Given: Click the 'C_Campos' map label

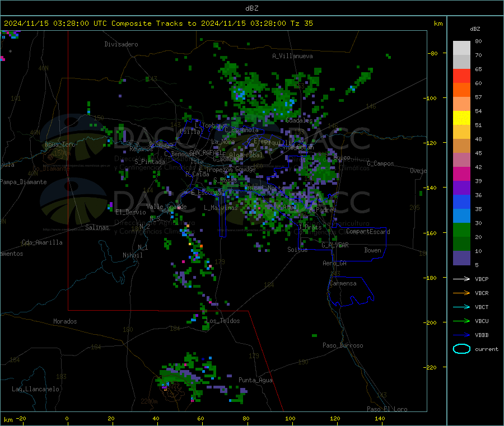Looking at the screenshot, I should tap(381, 163).
